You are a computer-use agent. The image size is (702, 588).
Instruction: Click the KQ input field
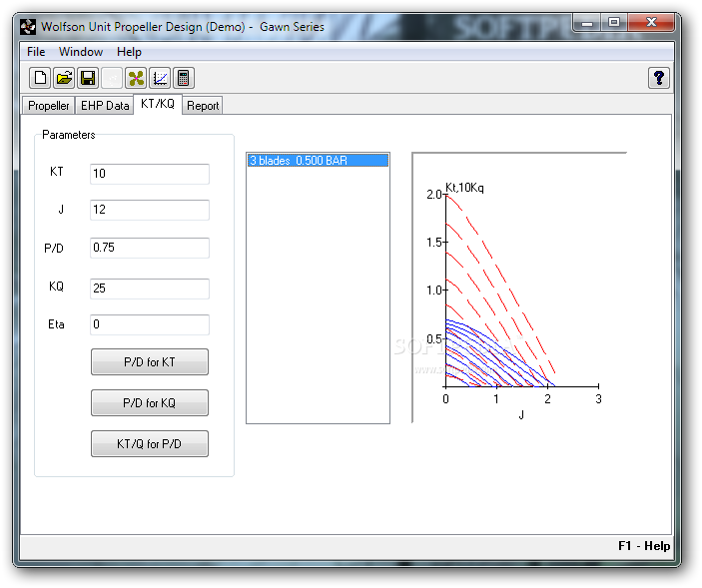[150, 289]
